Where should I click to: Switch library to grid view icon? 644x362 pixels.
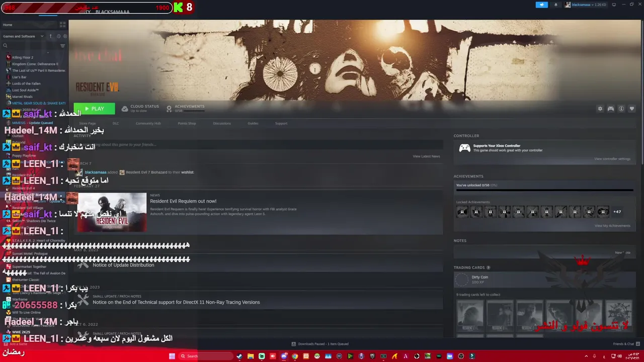click(62, 24)
